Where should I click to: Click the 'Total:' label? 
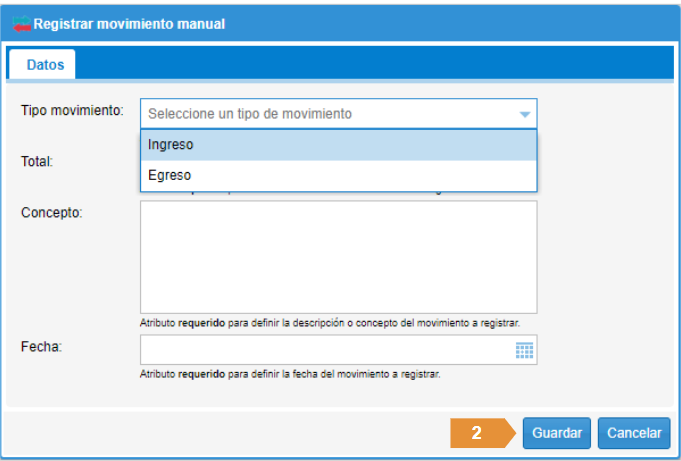click(x=37, y=160)
